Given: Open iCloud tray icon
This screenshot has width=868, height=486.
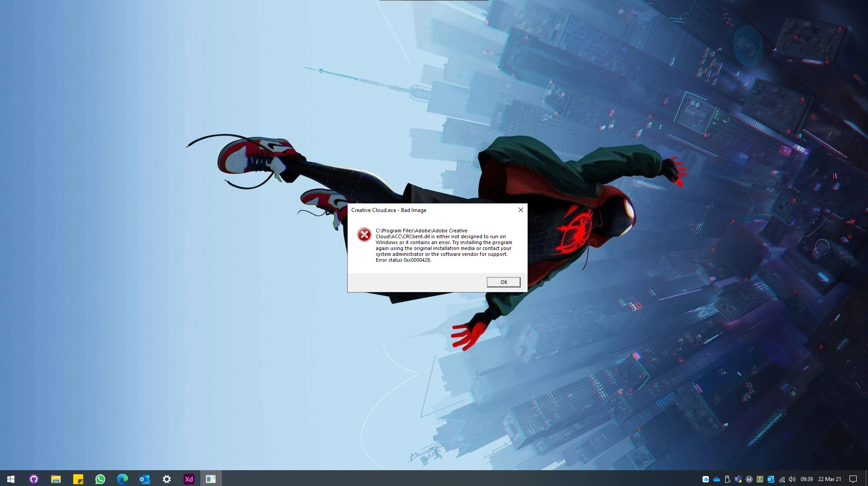Looking at the screenshot, I should (705, 479).
